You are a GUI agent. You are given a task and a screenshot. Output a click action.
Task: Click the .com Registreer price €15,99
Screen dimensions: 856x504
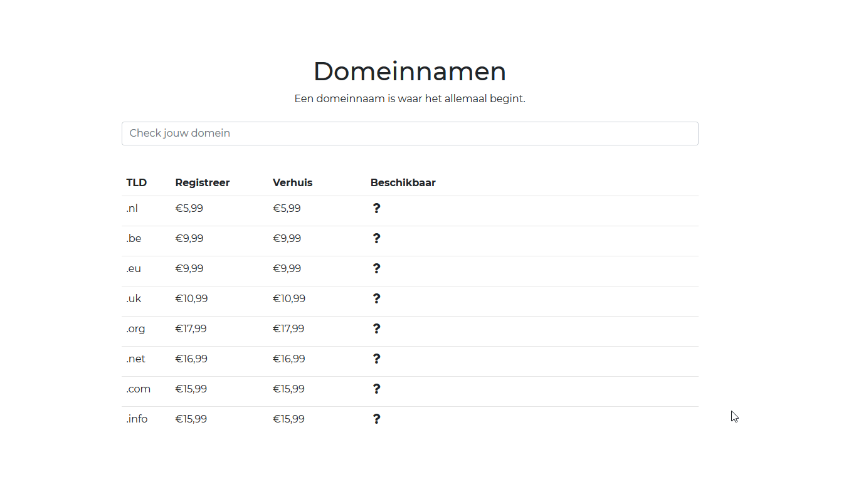[x=191, y=389]
